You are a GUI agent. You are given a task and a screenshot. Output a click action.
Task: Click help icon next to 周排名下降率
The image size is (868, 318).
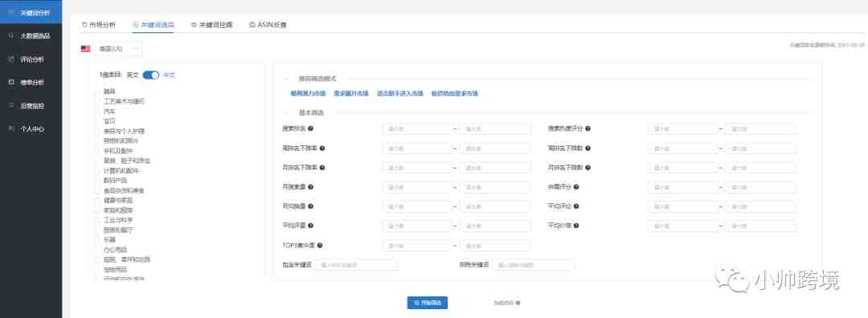pos(322,149)
